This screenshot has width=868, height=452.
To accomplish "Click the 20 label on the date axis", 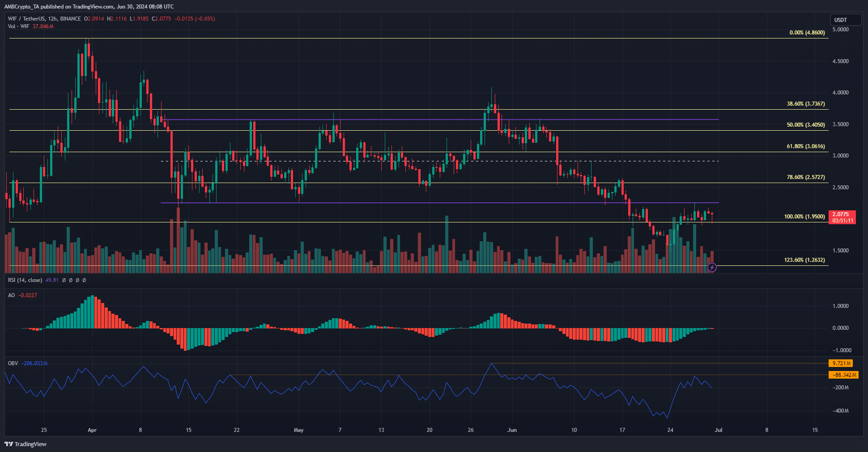I will pos(430,430).
